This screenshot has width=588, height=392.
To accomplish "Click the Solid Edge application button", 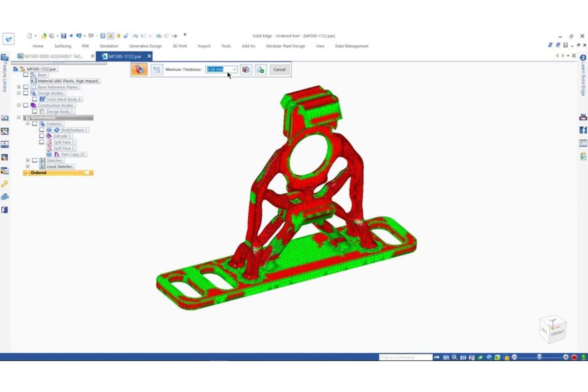I will [8, 39].
